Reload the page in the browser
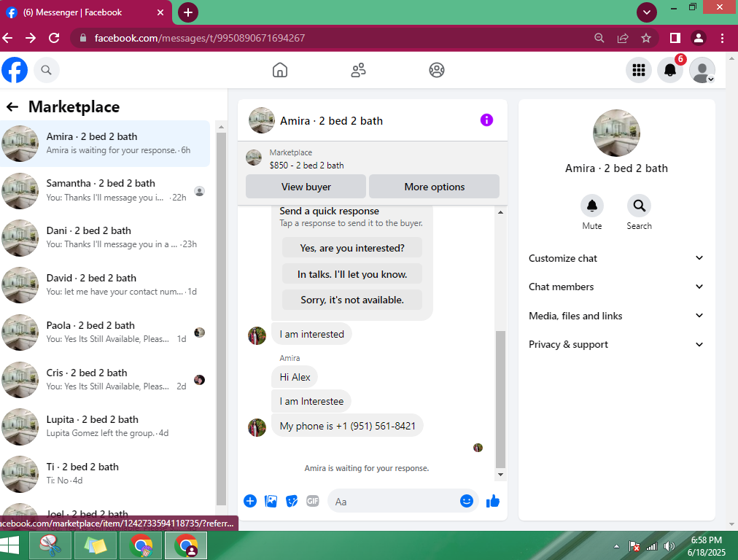This screenshot has width=738, height=560. click(x=54, y=38)
